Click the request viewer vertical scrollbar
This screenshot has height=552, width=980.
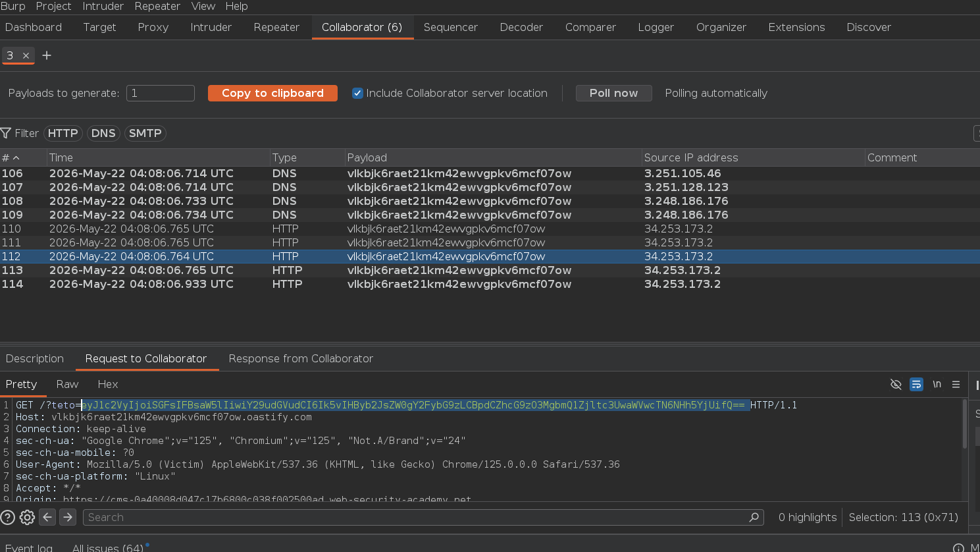pyautogui.click(x=965, y=424)
